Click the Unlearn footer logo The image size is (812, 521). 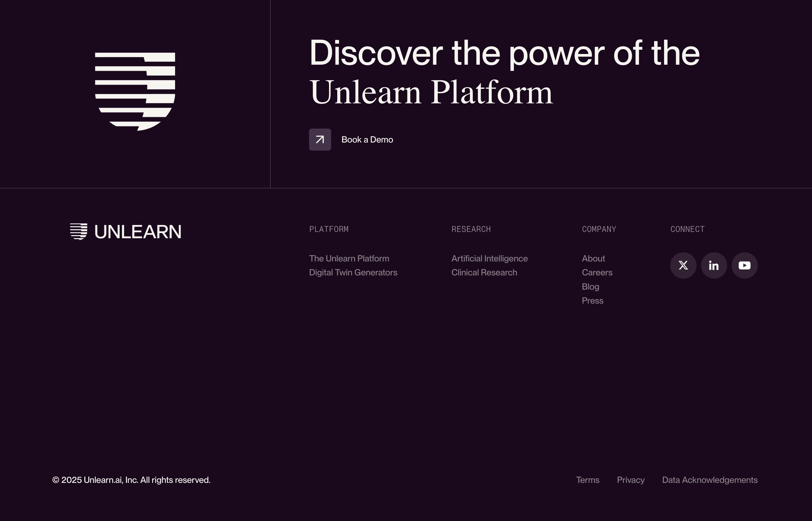125,232
